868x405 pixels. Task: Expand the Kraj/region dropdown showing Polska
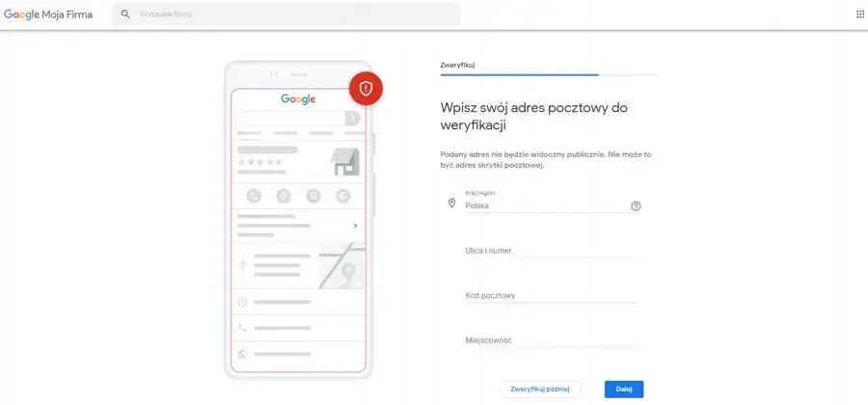(545, 205)
